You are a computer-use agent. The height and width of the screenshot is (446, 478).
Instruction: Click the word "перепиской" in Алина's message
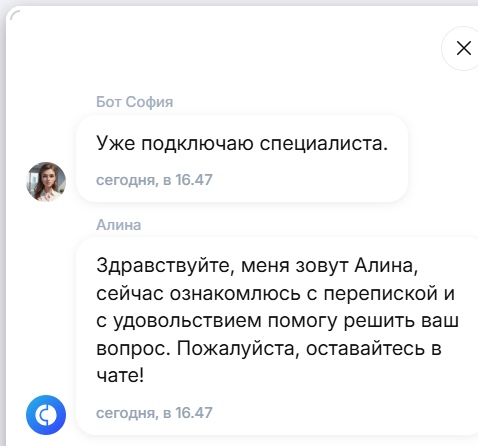pyautogui.click(x=380, y=294)
